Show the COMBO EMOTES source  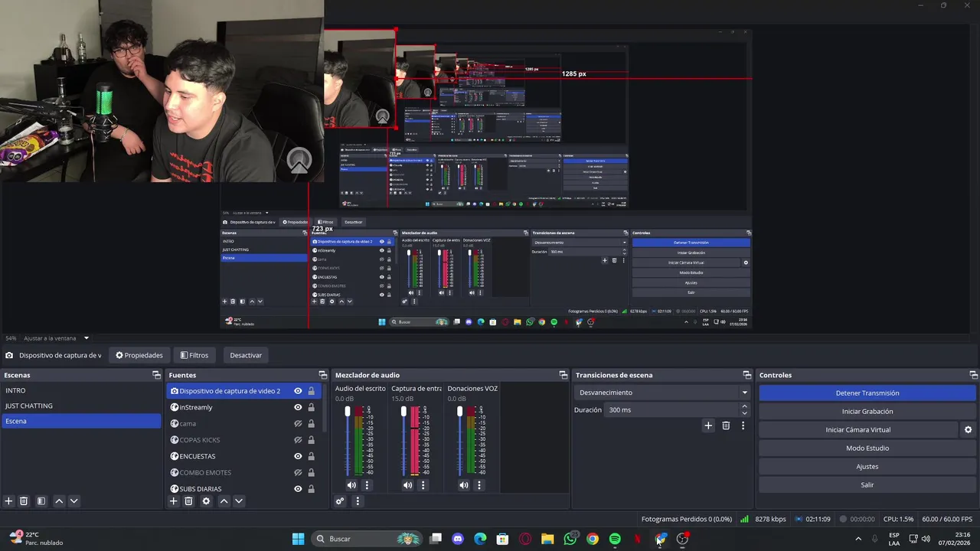[x=298, y=472]
